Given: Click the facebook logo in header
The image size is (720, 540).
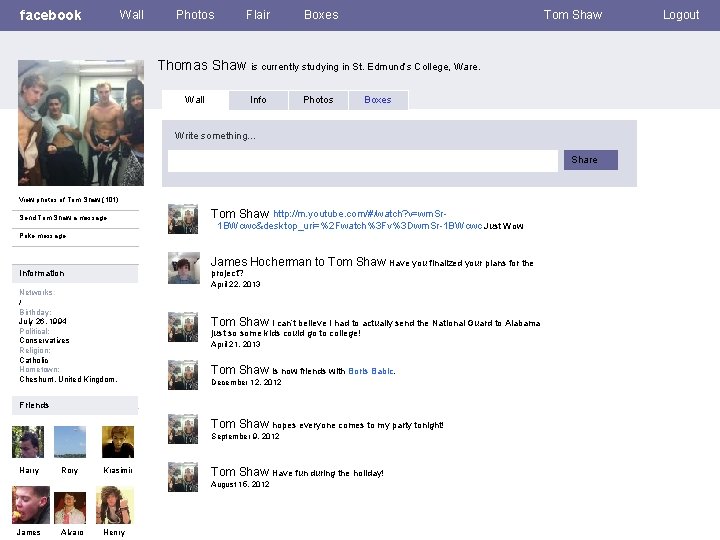Looking at the screenshot, I should coord(51,15).
